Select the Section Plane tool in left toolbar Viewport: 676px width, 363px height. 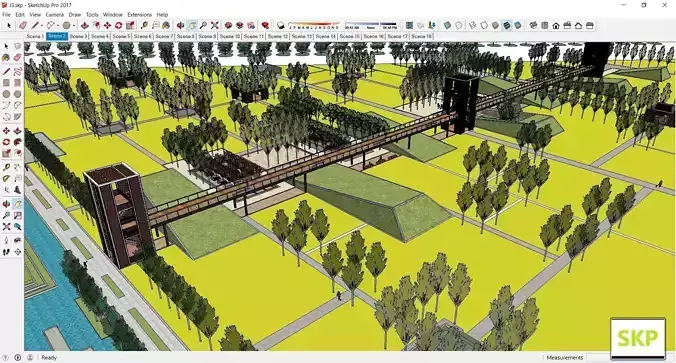[x=17, y=252]
